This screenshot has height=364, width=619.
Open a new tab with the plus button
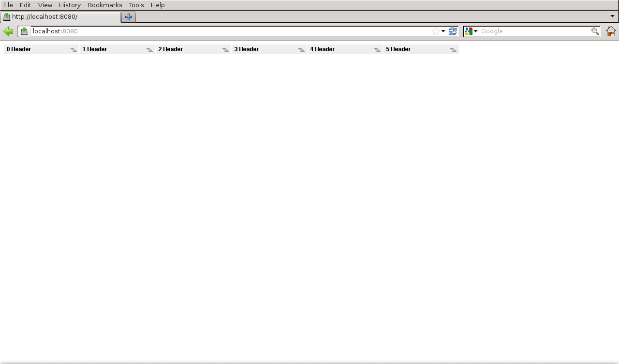pyautogui.click(x=129, y=17)
